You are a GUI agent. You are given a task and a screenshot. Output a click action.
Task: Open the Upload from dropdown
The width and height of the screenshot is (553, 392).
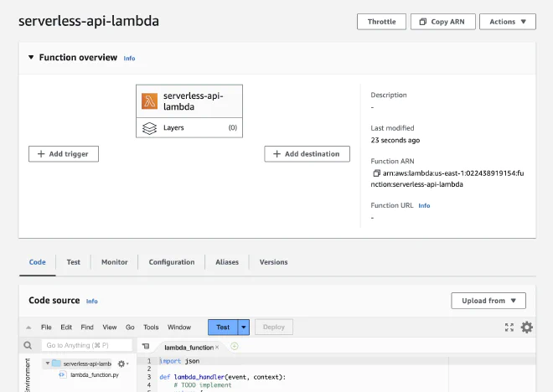point(488,301)
